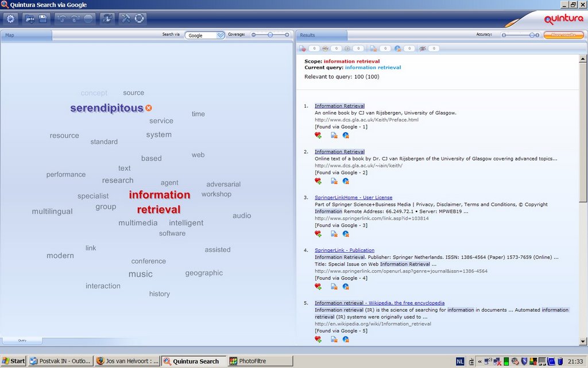
Task: Add result 2 to favorites heart icon
Action: 318,181
